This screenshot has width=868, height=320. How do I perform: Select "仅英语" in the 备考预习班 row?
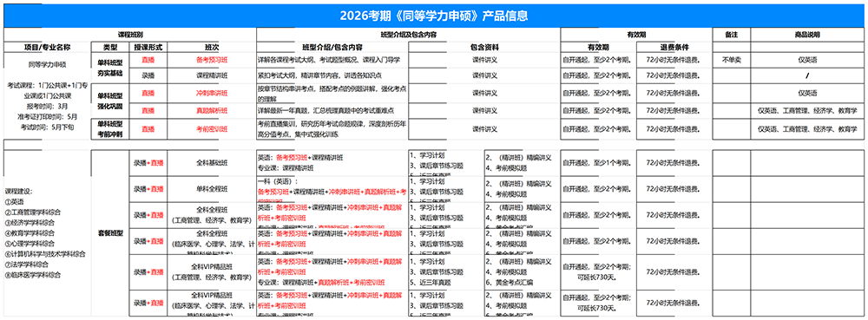pos(807,60)
